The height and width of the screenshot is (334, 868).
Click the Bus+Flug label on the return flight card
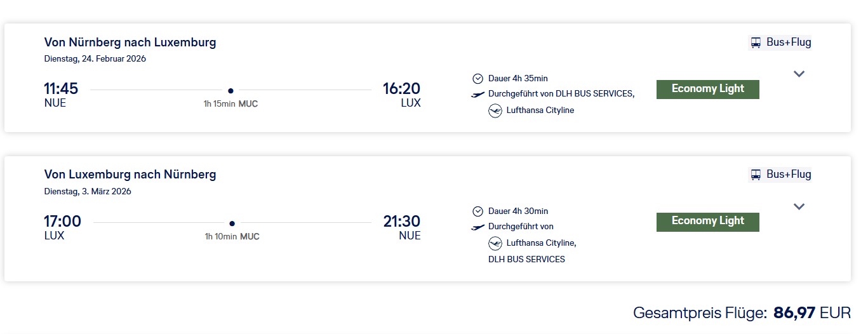coord(789,175)
